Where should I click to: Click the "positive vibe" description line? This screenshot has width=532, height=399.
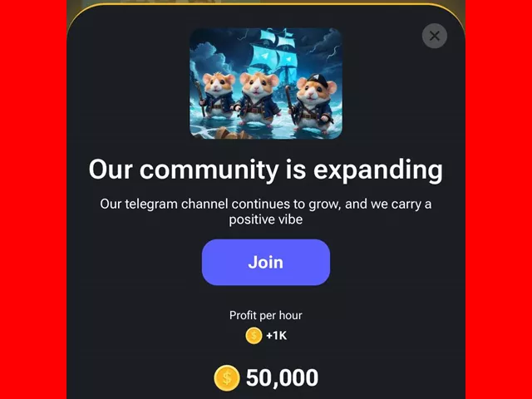pyautogui.click(x=266, y=219)
